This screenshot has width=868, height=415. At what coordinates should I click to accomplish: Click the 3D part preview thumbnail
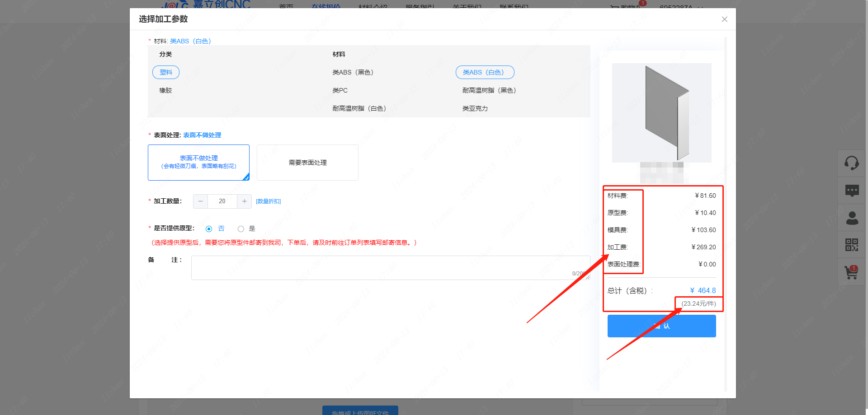(x=661, y=113)
